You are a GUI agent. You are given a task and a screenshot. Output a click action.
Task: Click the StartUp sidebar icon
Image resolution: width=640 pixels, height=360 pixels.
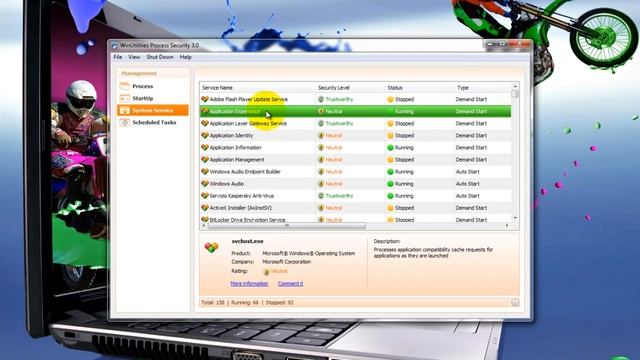[124, 98]
